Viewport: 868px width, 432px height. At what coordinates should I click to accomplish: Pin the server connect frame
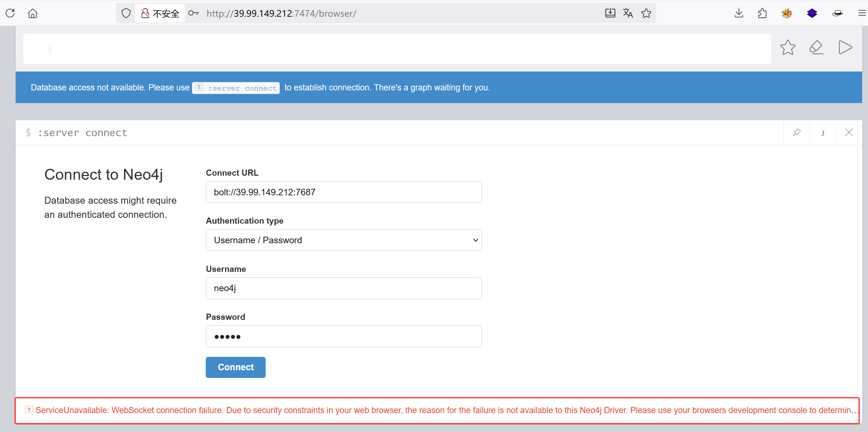point(797,133)
